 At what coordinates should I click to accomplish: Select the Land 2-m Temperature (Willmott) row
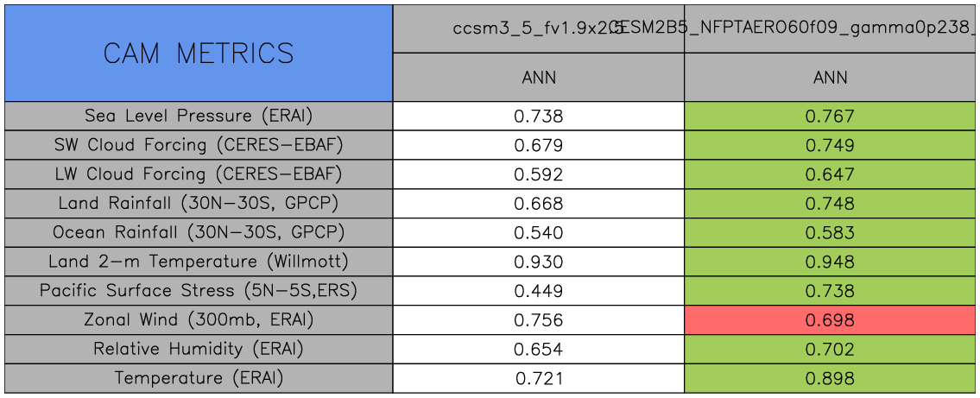pos(199,262)
